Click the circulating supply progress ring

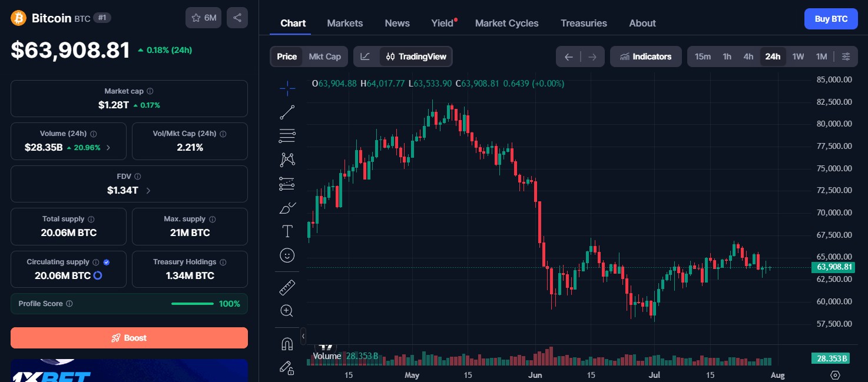click(x=98, y=275)
